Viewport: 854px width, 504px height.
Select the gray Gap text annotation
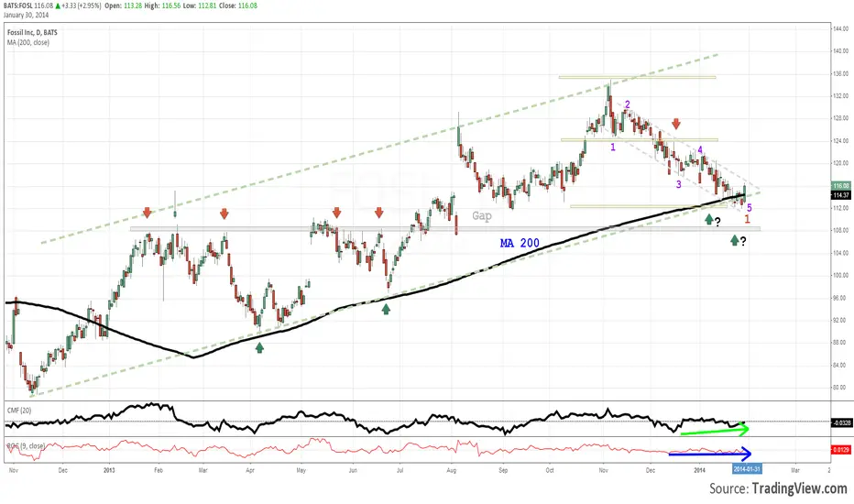tap(482, 216)
